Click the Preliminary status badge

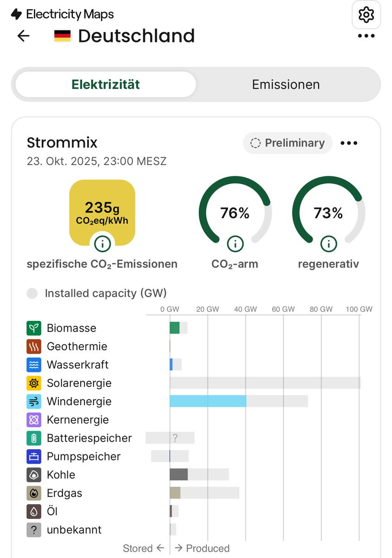point(287,143)
